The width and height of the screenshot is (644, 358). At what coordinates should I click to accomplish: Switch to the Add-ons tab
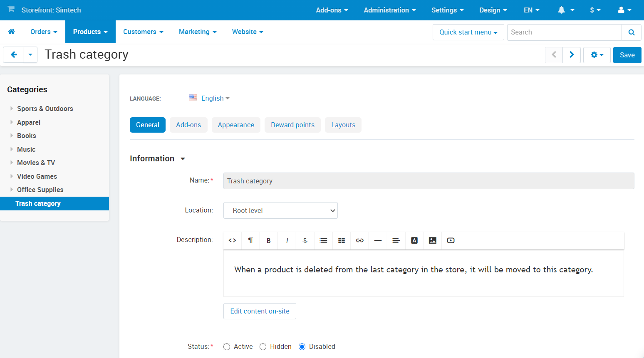click(188, 125)
